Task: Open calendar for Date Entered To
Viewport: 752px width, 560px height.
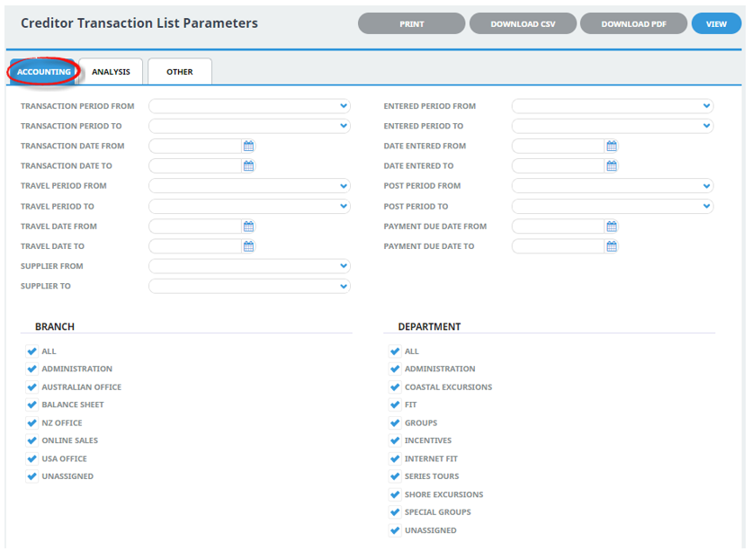Action: tap(612, 166)
